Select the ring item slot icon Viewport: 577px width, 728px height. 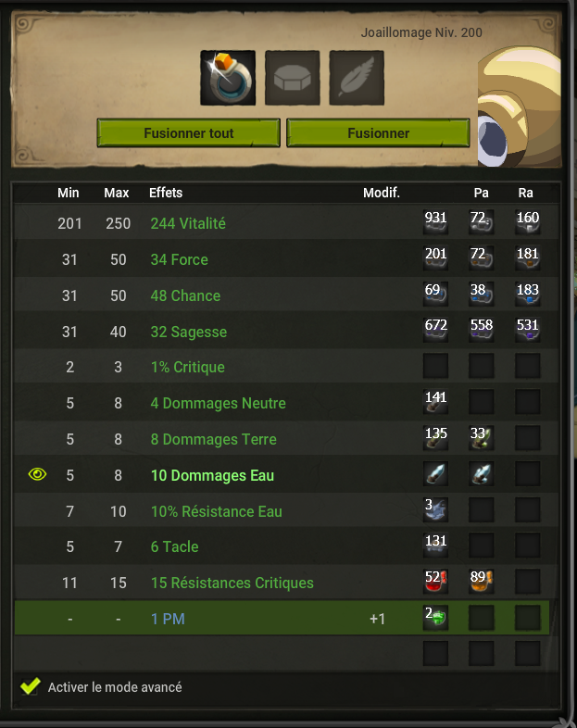[x=228, y=78]
